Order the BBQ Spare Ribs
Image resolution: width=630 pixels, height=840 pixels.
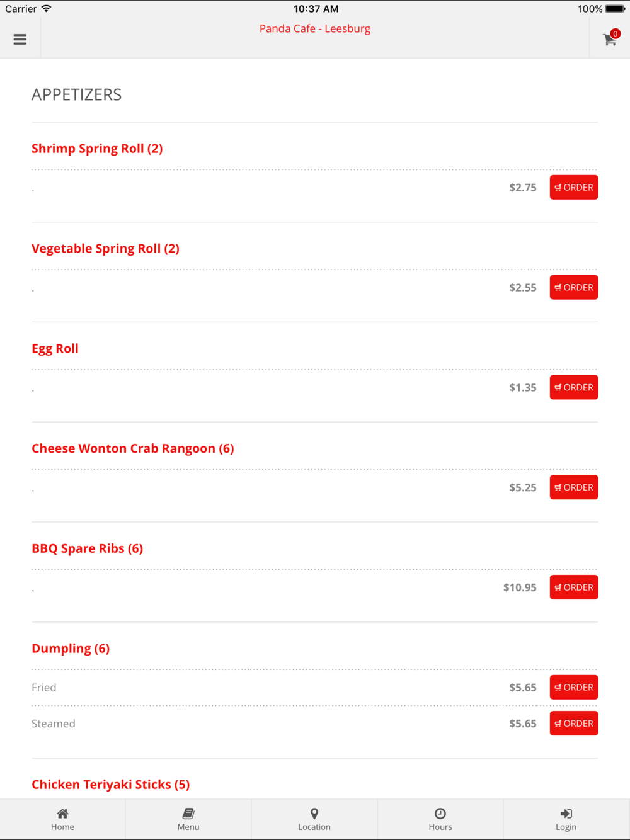(574, 587)
